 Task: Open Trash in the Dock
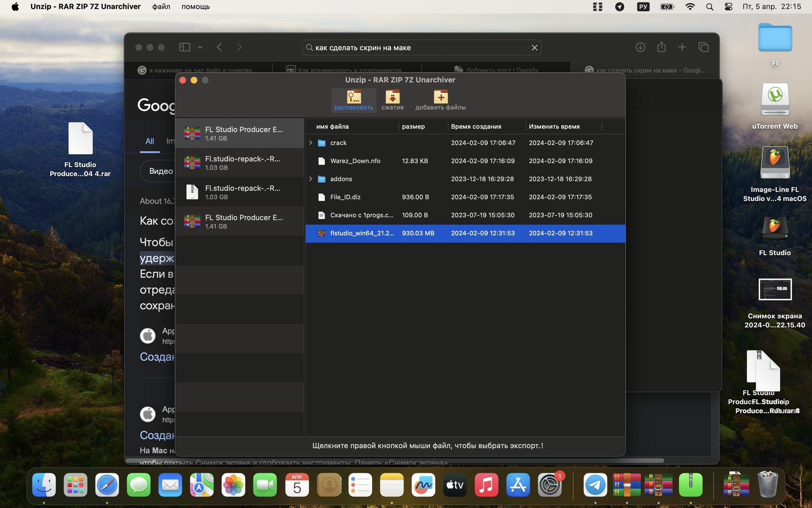click(768, 484)
